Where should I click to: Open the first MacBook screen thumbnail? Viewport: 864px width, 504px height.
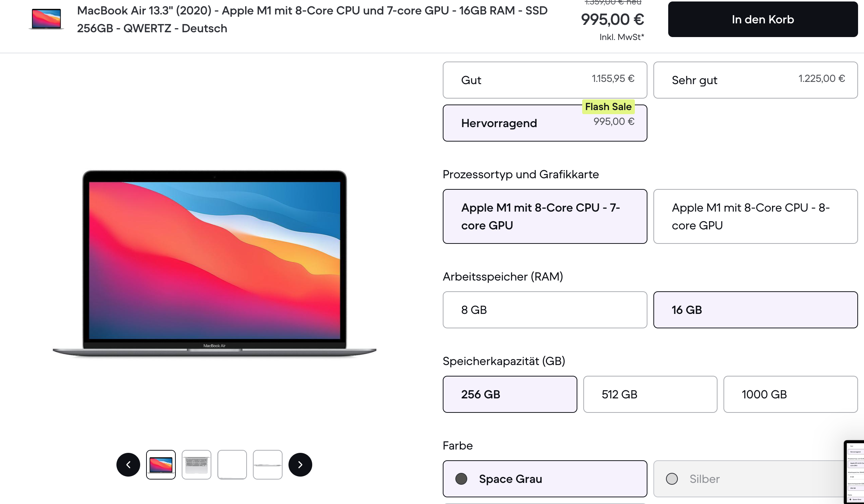[x=161, y=464]
